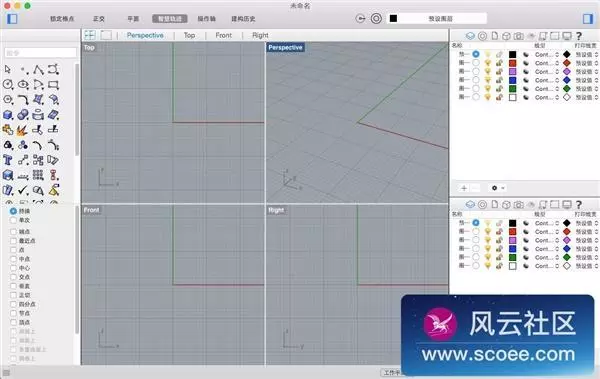Enable the 中点 osnap checkbox
Viewport: 600px width, 379px height.
coord(13,259)
